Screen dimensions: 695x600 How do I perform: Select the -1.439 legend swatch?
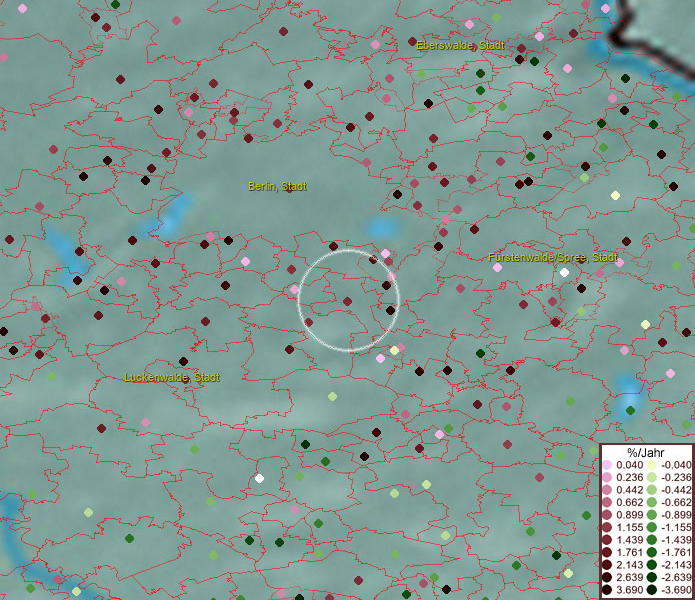coord(652,540)
